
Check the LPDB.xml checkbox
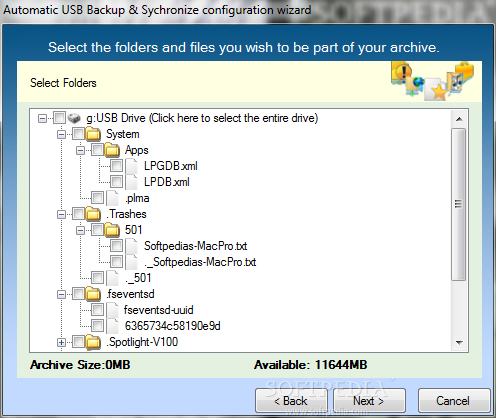[x=116, y=182]
